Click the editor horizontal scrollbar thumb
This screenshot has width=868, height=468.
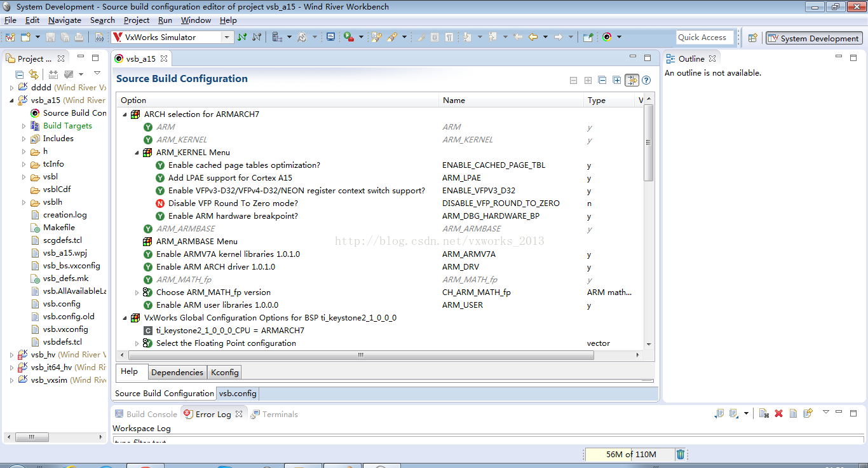click(x=362, y=355)
